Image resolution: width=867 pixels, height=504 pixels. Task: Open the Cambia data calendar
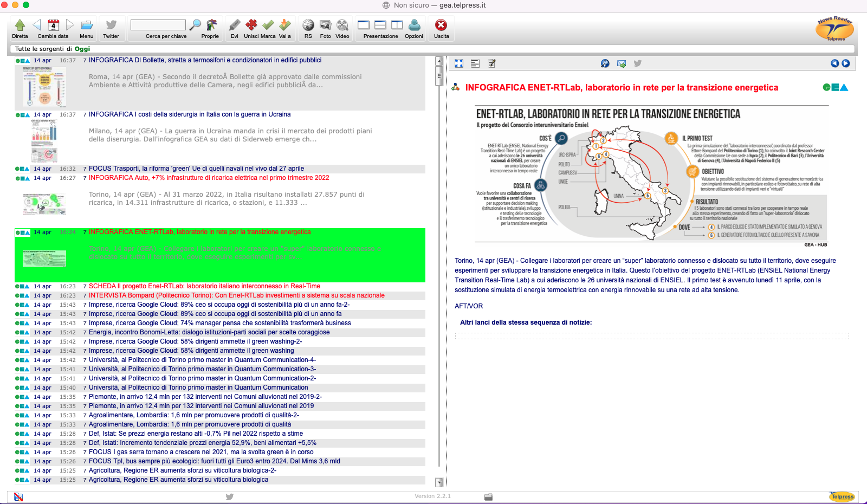pyautogui.click(x=53, y=25)
